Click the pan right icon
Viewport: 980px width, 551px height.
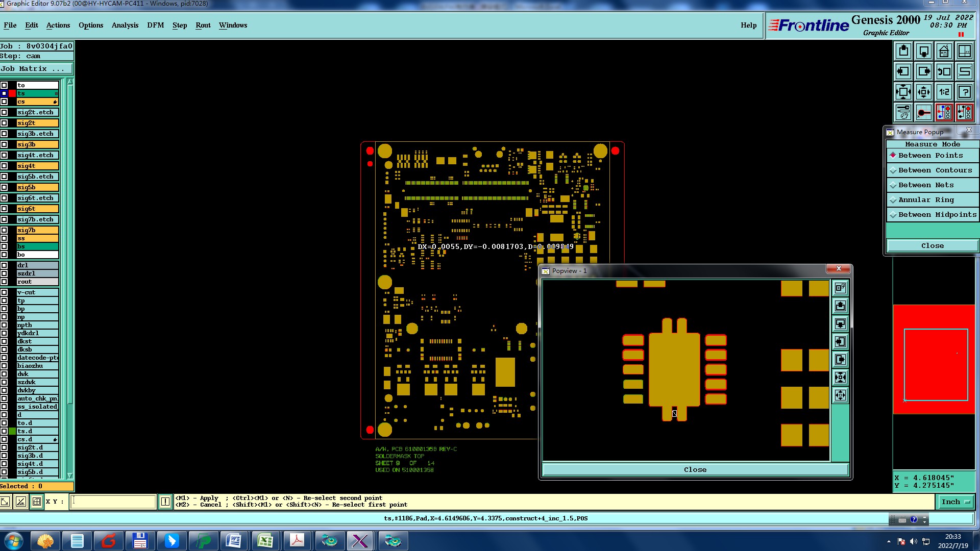[924, 71]
